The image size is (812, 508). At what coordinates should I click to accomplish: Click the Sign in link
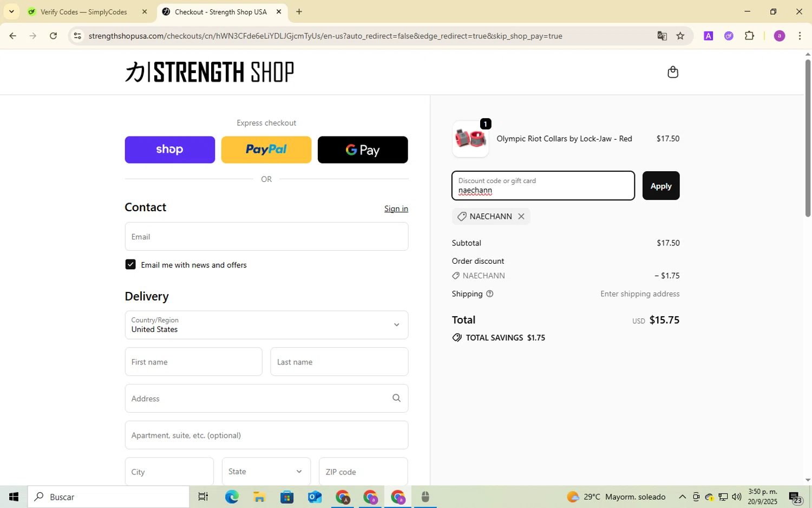point(396,209)
